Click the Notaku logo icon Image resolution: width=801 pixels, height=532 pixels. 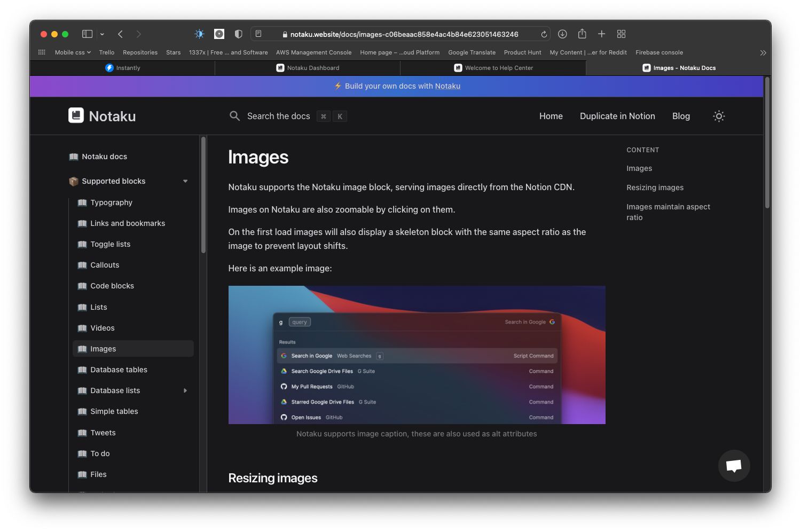click(x=76, y=115)
